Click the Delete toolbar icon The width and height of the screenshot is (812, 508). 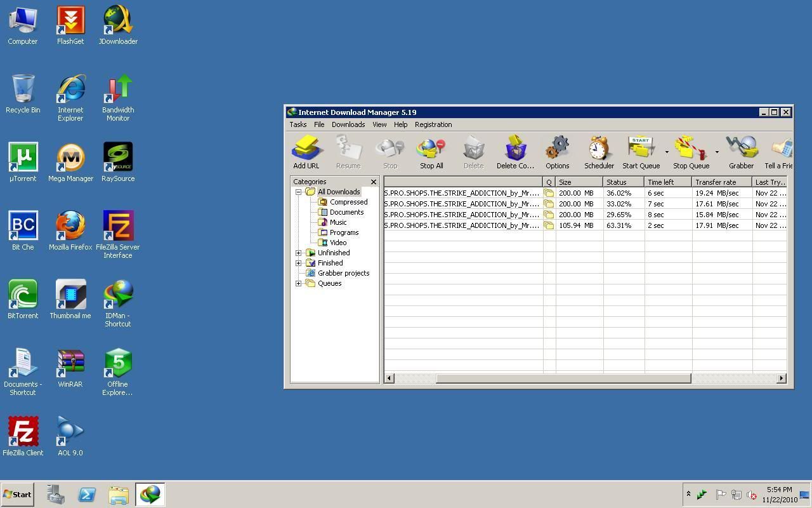coord(473,152)
